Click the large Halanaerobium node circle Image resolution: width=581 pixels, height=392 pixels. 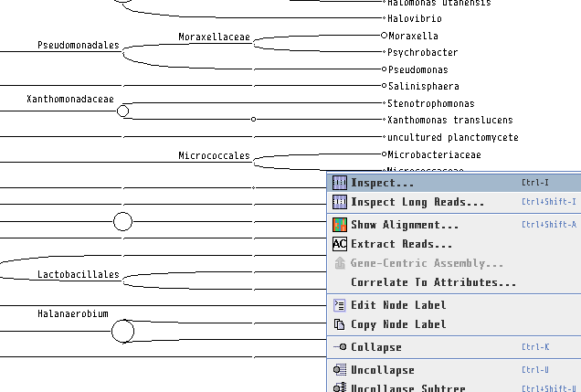pyautogui.click(x=122, y=332)
